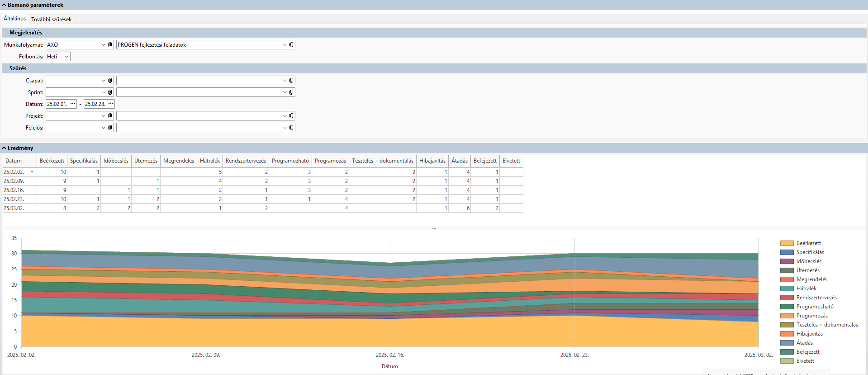This screenshot has width=868, height=375.
Task: Click the Programozás column header
Action: click(x=330, y=161)
